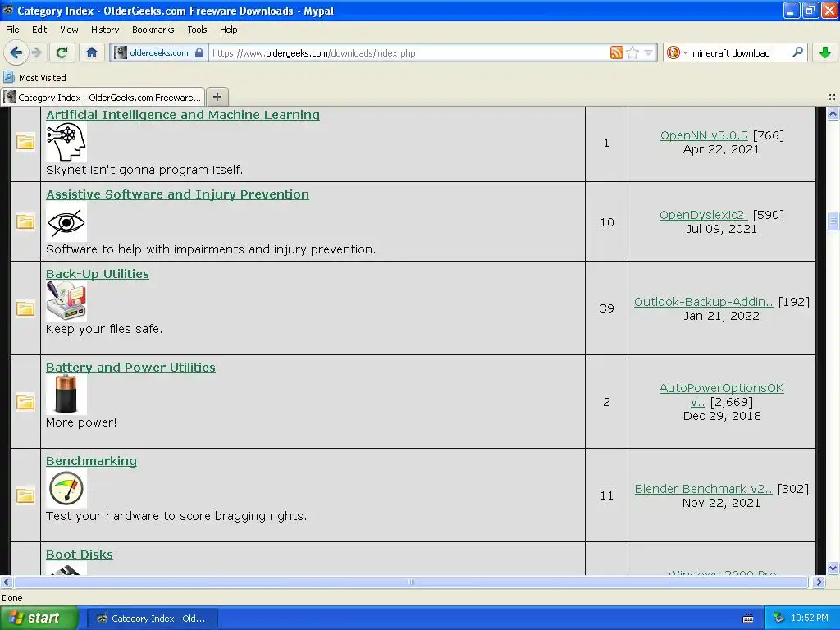Click the 10:52 PM system clock

(810, 619)
